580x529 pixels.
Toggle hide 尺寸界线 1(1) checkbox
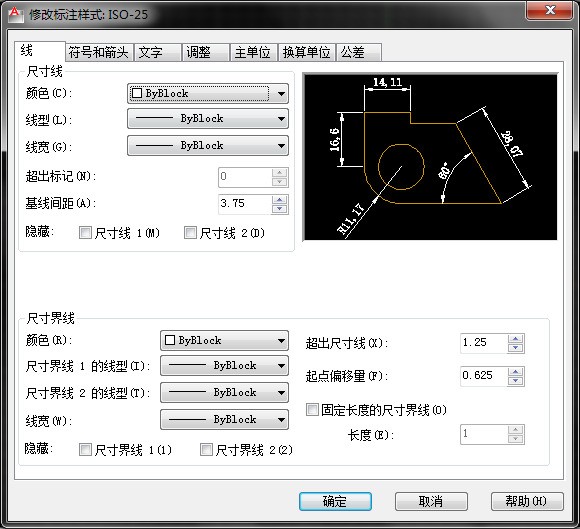pyautogui.click(x=85, y=449)
